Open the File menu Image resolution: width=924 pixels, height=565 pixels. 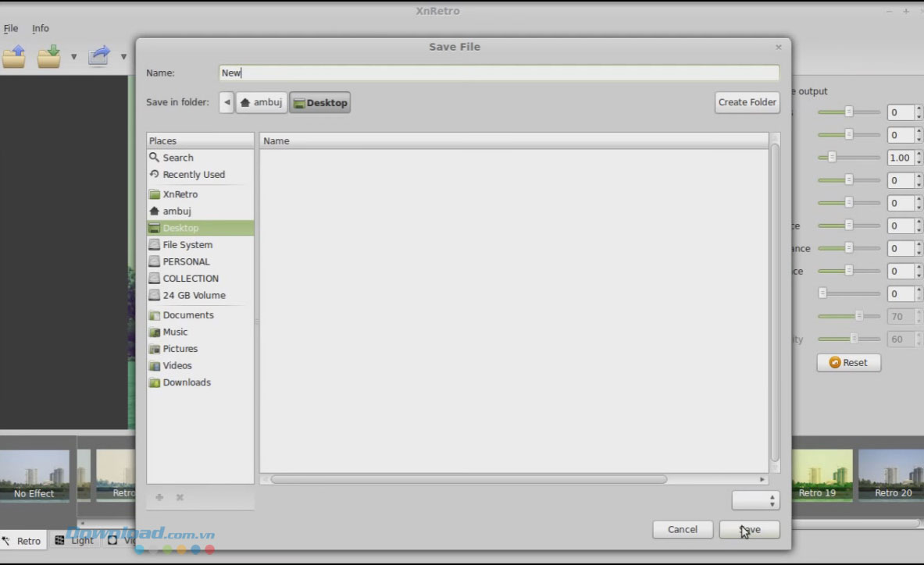[x=11, y=29]
